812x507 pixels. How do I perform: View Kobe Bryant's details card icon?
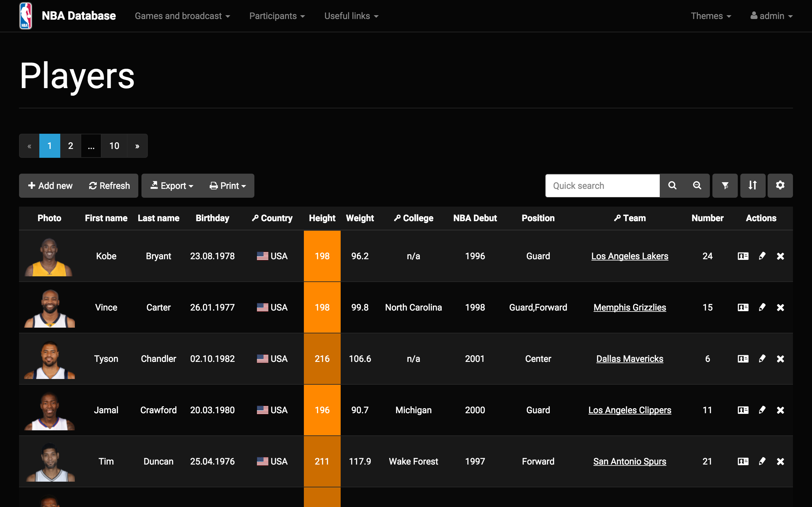tap(743, 256)
